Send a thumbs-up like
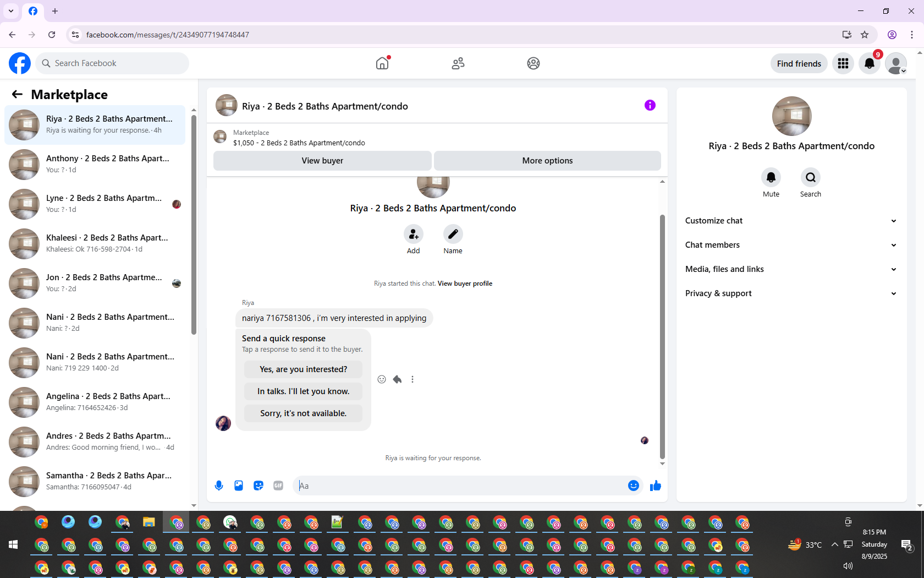The height and width of the screenshot is (578, 924). pos(656,486)
